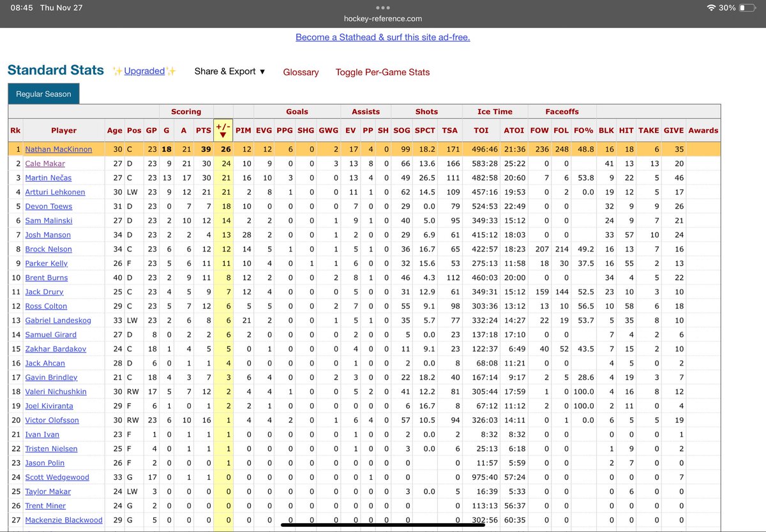766x532 pixels.
Task: Open Trent Miner player page
Action: 46,506
